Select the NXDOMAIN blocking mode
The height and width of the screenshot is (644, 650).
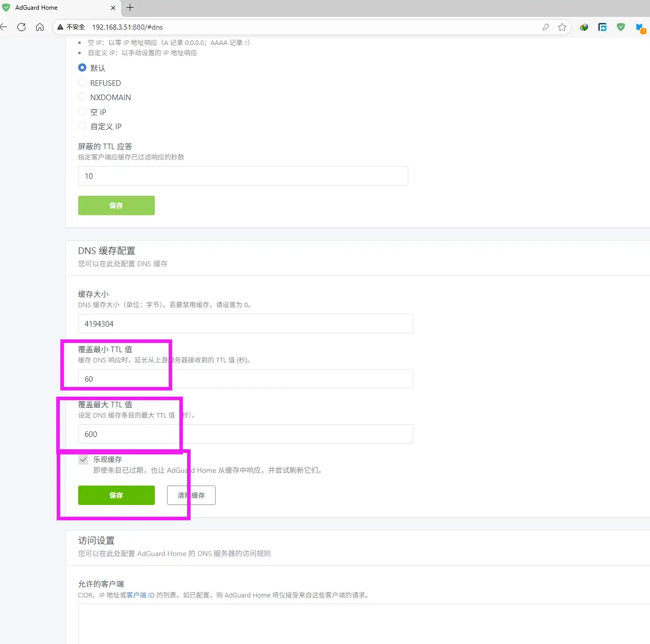(82, 97)
